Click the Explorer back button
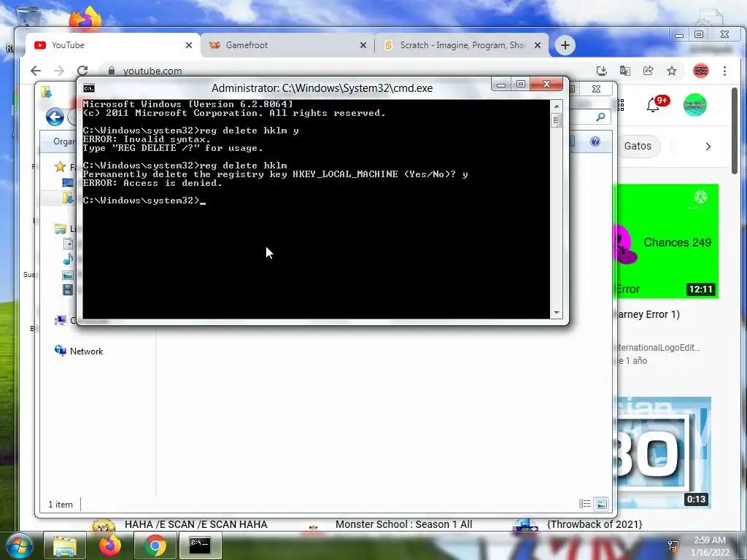The height and width of the screenshot is (560, 747). click(55, 117)
